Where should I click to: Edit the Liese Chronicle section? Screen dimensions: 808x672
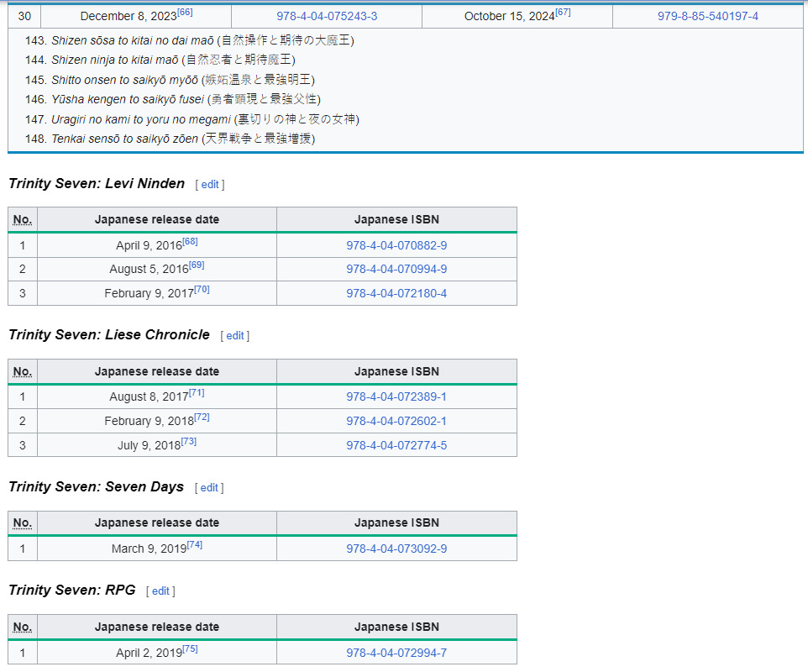point(234,335)
